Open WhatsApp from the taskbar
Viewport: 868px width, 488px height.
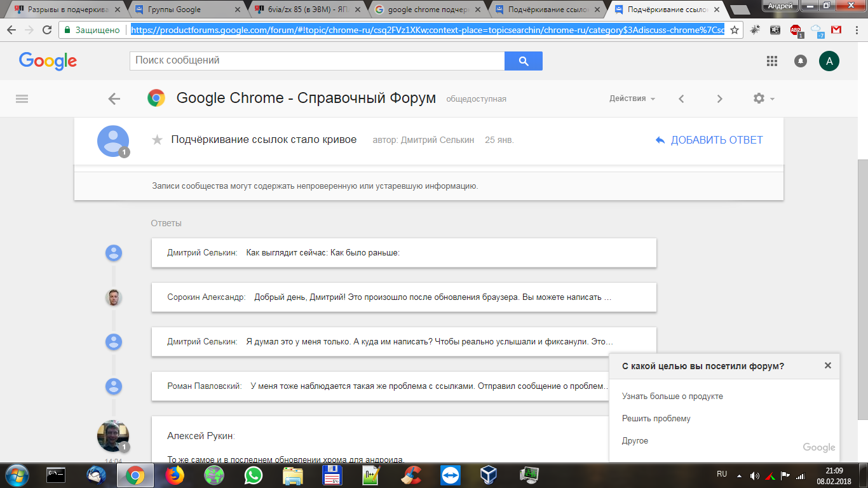point(254,475)
